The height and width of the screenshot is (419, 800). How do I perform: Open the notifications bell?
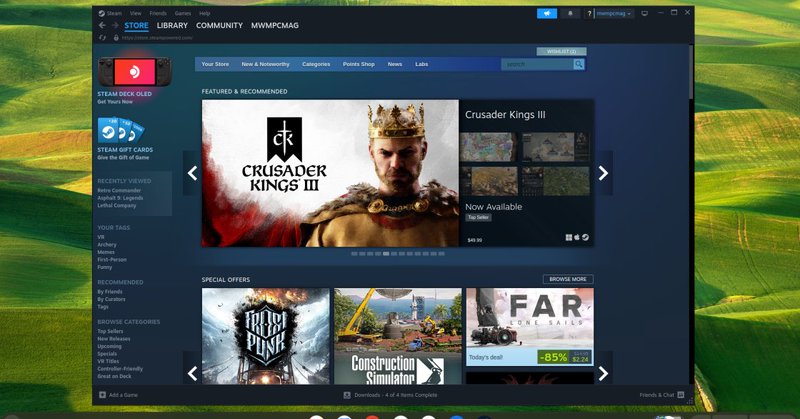coord(570,13)
